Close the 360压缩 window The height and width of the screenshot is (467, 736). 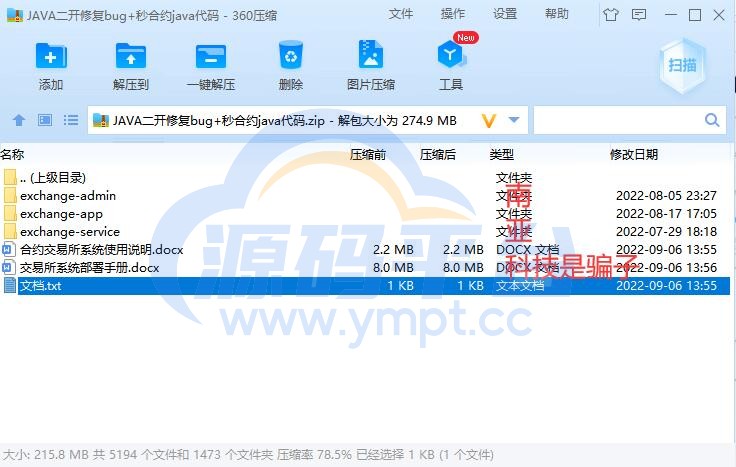719,15
